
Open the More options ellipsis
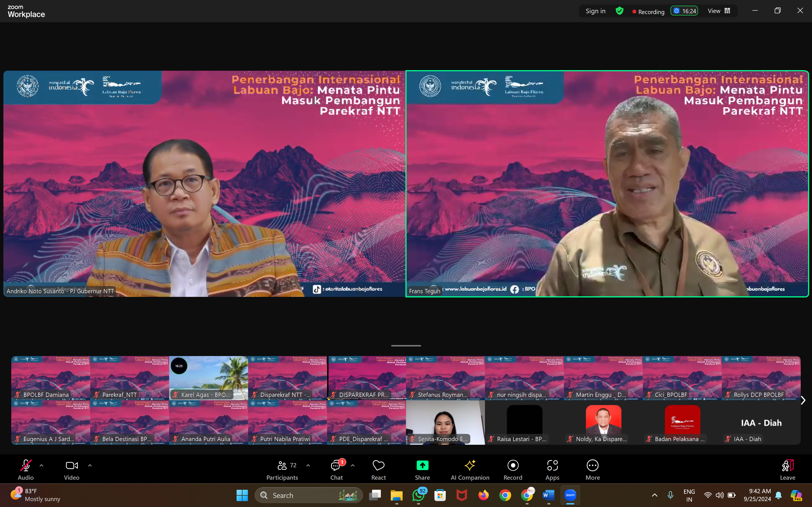592,470
